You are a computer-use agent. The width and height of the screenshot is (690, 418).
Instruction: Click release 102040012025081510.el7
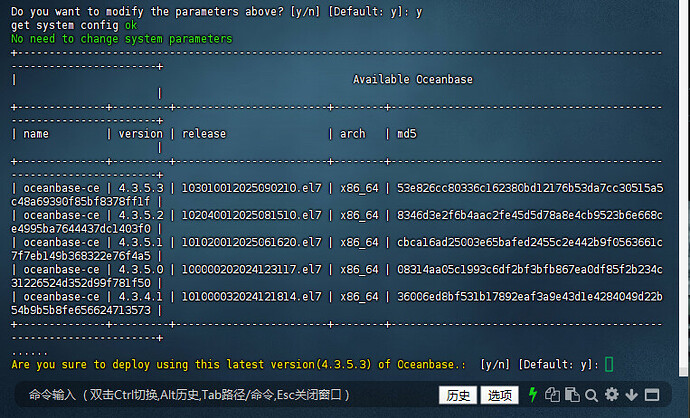point(252,215)
